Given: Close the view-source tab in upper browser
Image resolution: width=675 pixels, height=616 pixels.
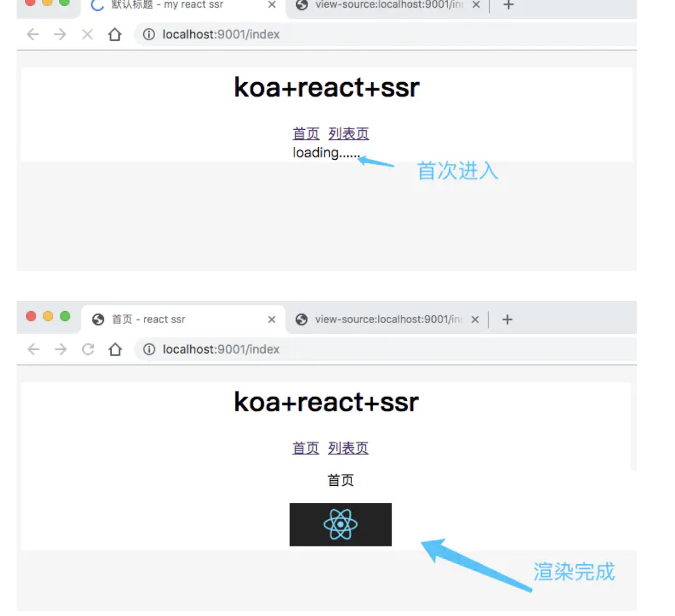Looking at the screenshot, I should tap(476, 5).
